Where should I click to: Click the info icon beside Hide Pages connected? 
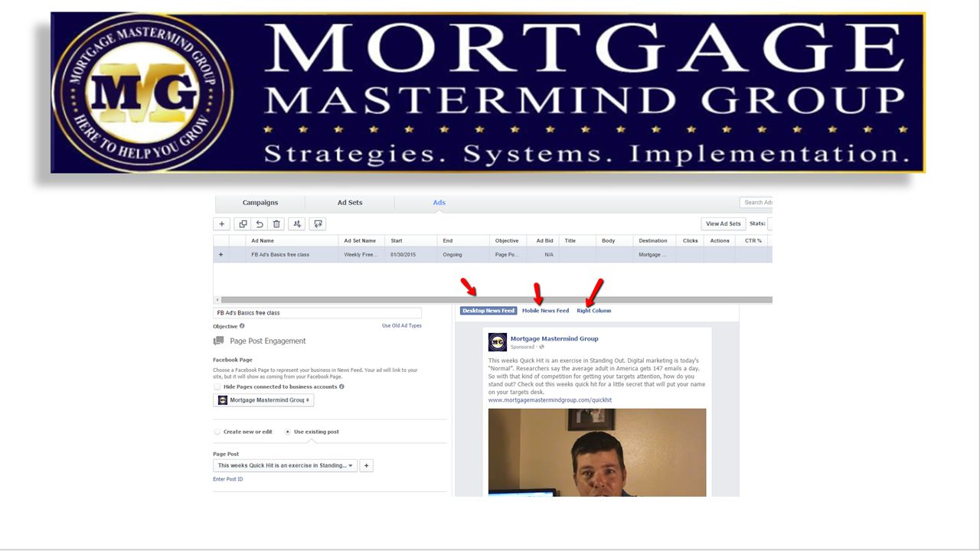coord(341,386)
